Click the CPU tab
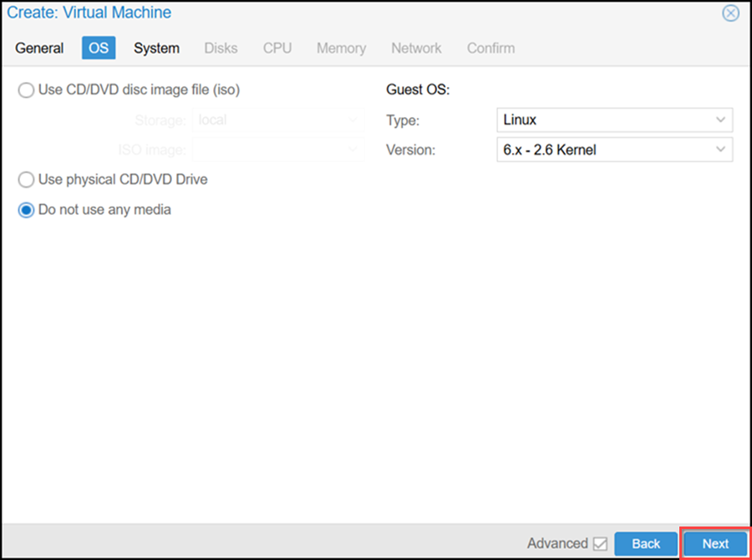Image resolution: width=752 pixels, height=560 pixels. (x=277, y=48)
